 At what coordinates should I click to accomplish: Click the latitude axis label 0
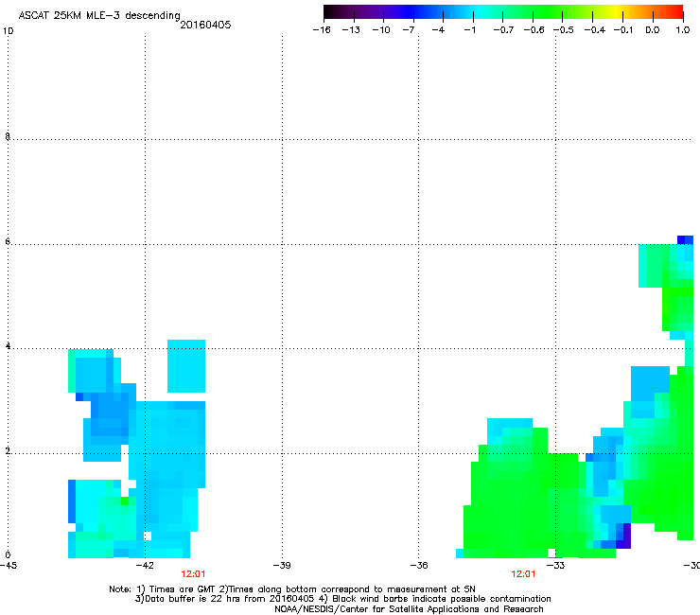pyautogui.click(x=8, y=555)
